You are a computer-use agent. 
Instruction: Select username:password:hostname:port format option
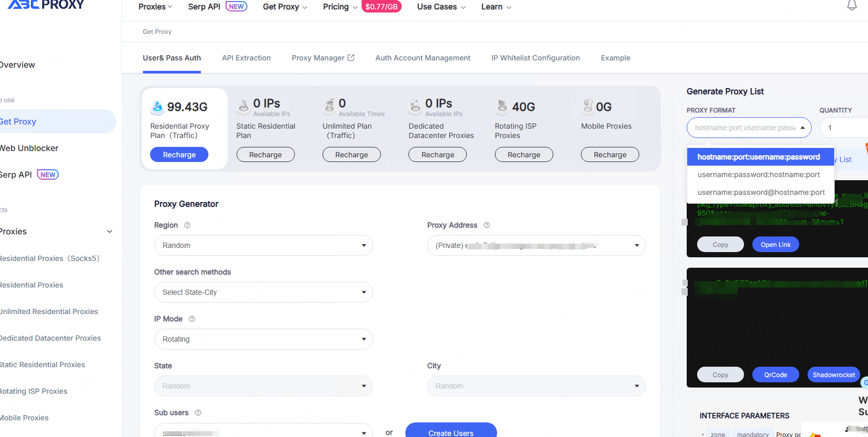pos(758,174)
